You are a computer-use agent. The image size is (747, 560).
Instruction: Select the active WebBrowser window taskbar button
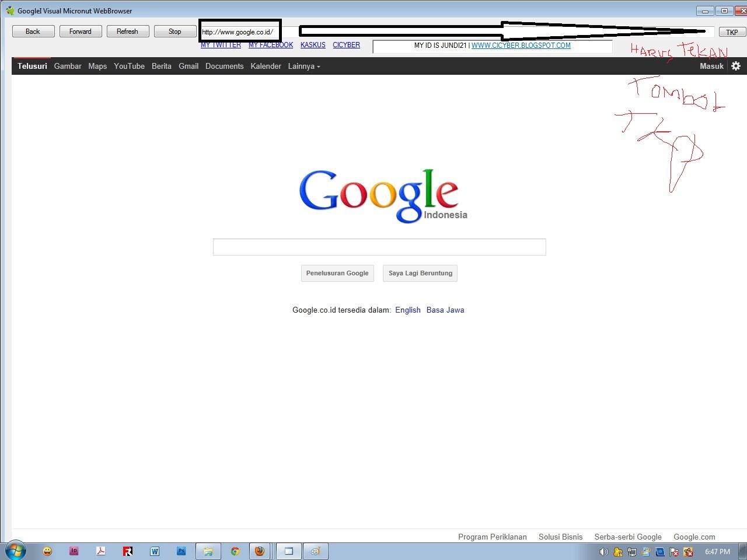pyautogui.click(x=288, y=551)
